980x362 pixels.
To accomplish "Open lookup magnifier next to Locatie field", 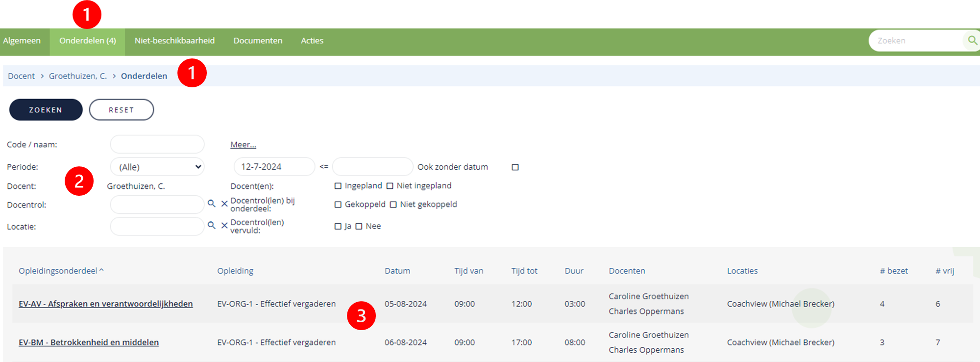I will click(x=211, y=225).
